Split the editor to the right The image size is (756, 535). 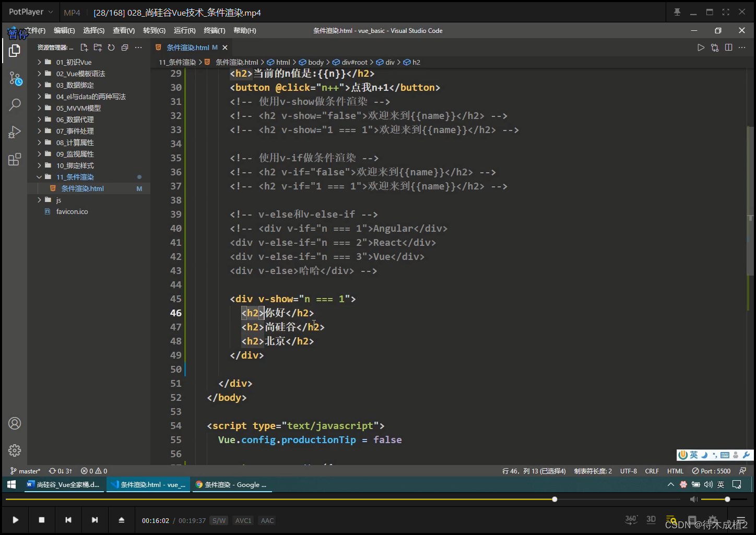click(x=728, y=47)
